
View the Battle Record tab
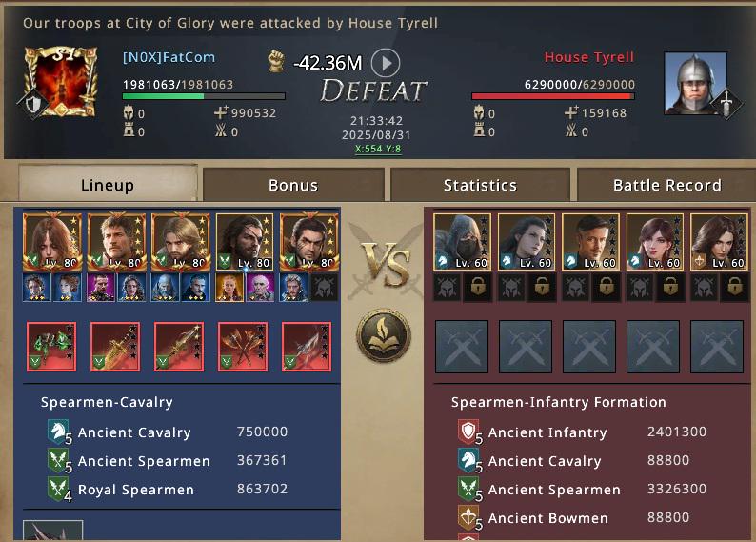click(666, 185)
